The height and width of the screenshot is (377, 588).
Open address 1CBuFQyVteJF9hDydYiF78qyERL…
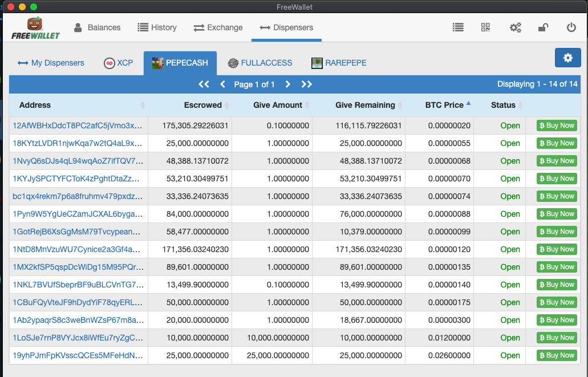(78, 302)
